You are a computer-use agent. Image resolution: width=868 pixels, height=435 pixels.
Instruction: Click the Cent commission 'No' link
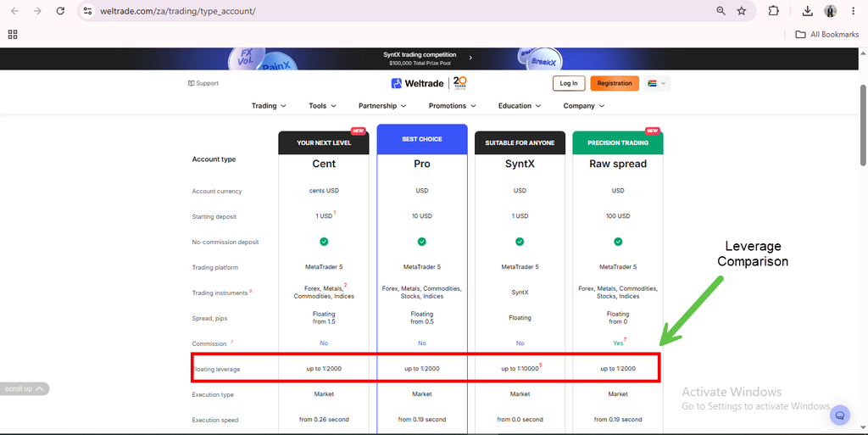pos(324,343)
